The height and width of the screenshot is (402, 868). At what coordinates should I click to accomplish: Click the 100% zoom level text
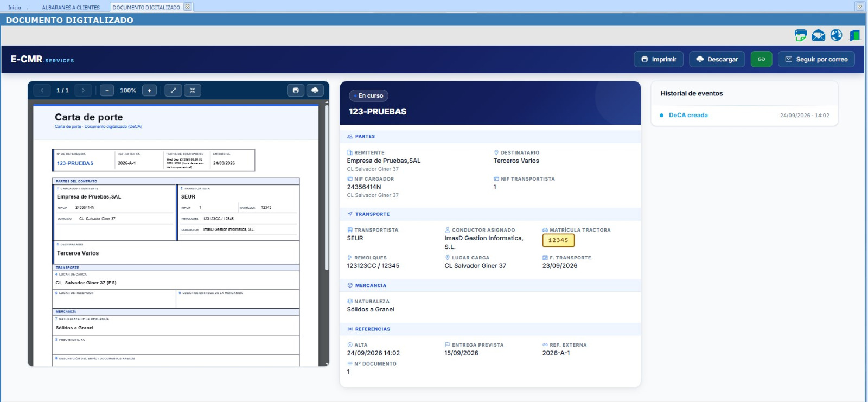pyautogui.click(x=128, y=91)
